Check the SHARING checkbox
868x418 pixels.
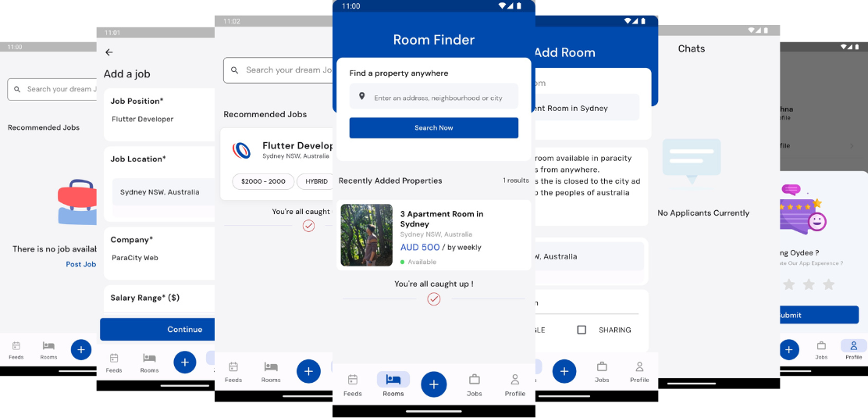coord(582,330)
